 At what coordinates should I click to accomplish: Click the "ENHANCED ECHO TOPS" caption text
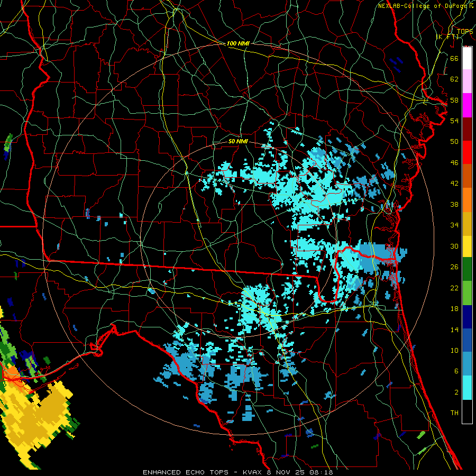pos(185,472)
